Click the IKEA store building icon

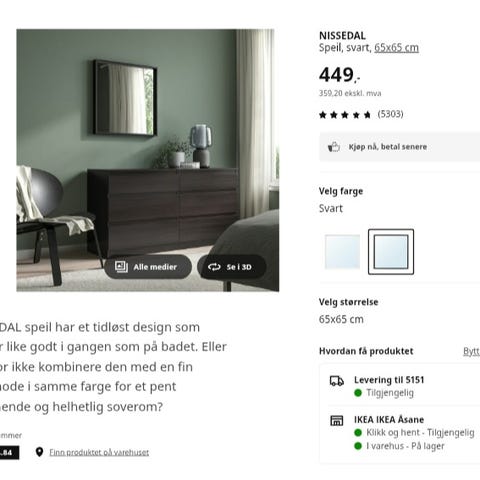pyautogui.click(x=337, y=420)
